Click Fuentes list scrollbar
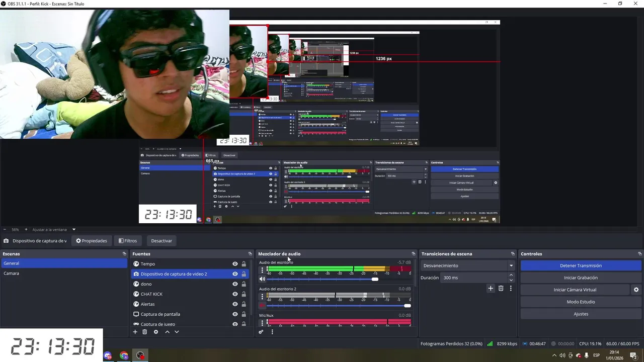Image resolution: width=644 pixels, height=362 pixels. tap(251, 288)
